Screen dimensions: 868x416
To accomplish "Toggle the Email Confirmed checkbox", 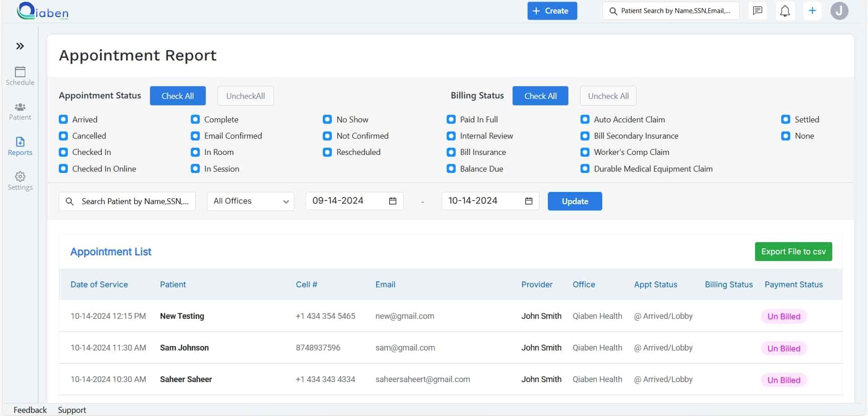I will [x=195, y=136].
